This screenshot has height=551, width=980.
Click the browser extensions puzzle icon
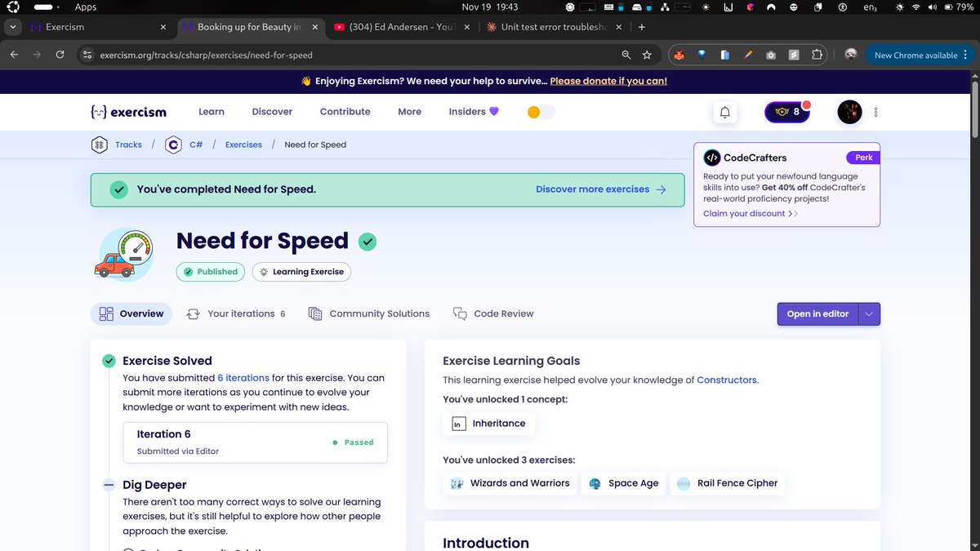pos(817,54)
